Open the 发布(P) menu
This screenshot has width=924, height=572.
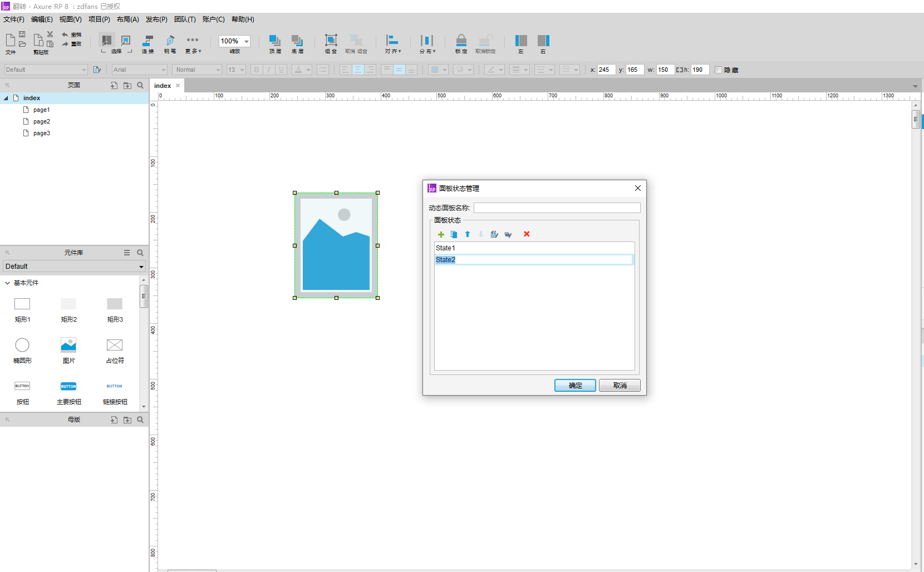pos(156,19)
